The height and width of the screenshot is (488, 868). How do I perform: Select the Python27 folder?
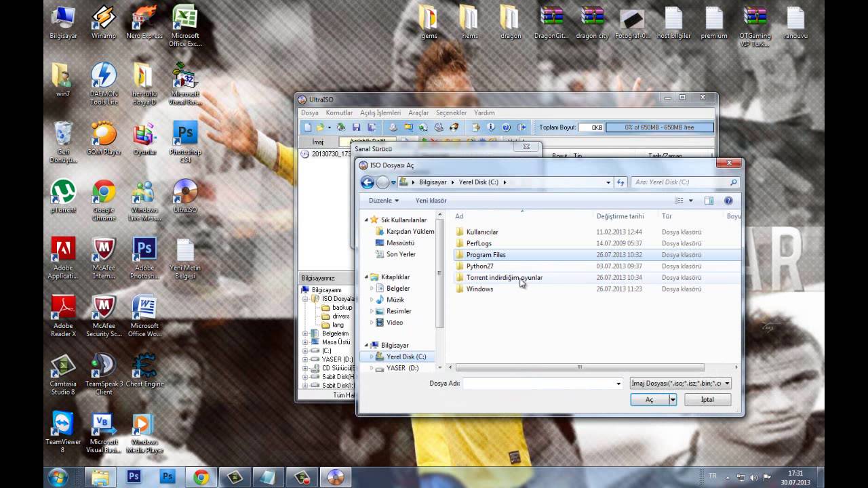[479, 266]
